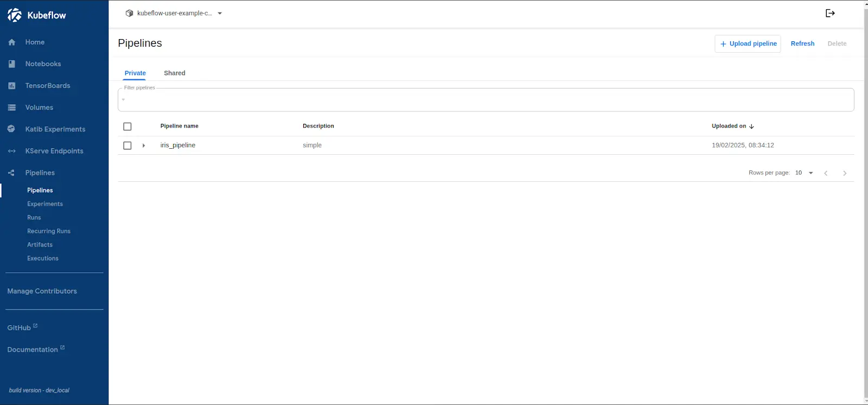The width and height of the screenshot is (868, 405).
Task: Toggle the select-all pipelines checkbox
Action: (x=127, y=126)
